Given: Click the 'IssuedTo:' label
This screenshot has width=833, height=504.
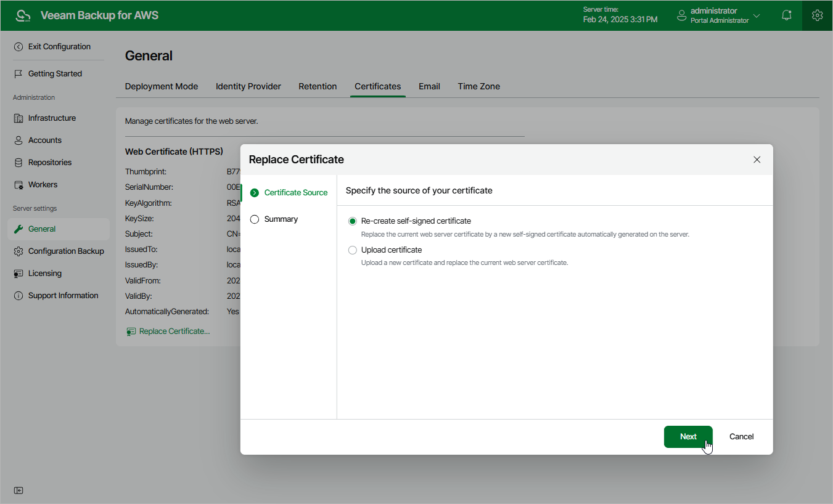Looking at the screenshot, I should [141, 250].
